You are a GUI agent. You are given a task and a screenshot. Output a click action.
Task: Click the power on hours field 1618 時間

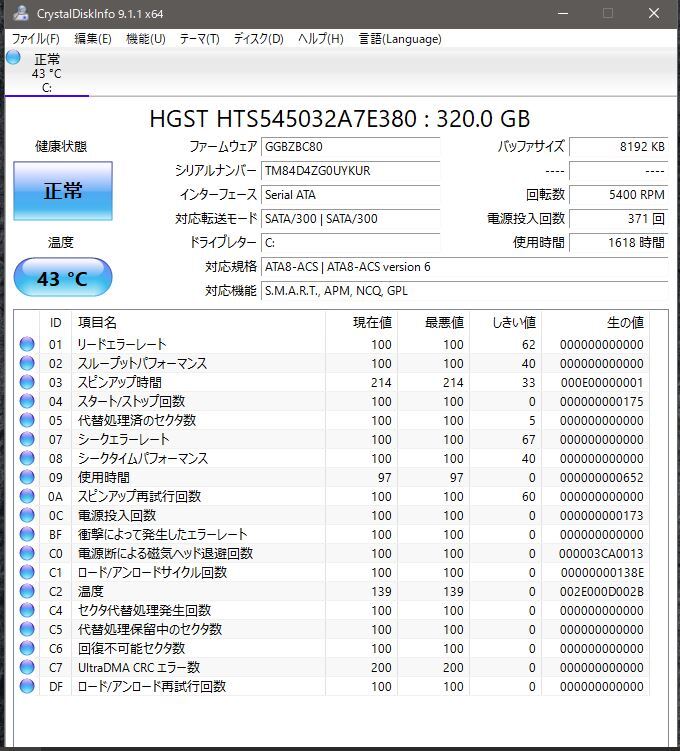(618, 242)
